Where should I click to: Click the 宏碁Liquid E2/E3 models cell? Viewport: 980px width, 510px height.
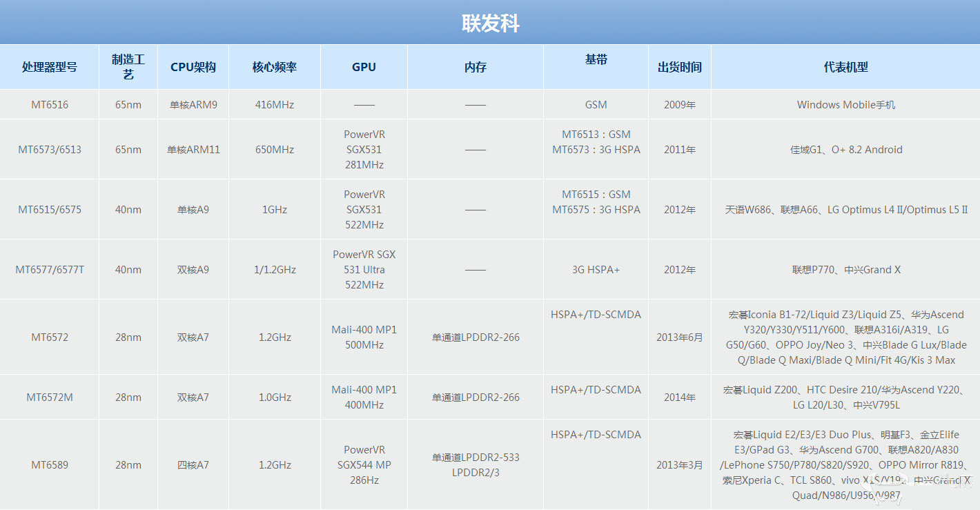click(x=845, y=465)
